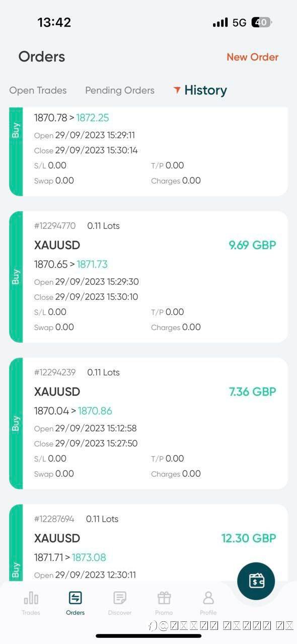Tap the 7.36 GBP profit amount
Screen dimensions: 297x644
pos(253,391)
